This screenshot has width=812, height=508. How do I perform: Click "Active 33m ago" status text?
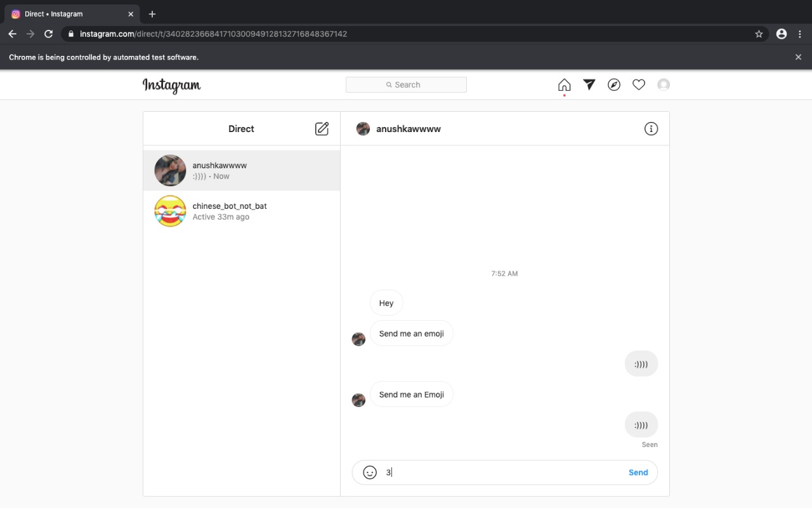(x=221, y=217)
